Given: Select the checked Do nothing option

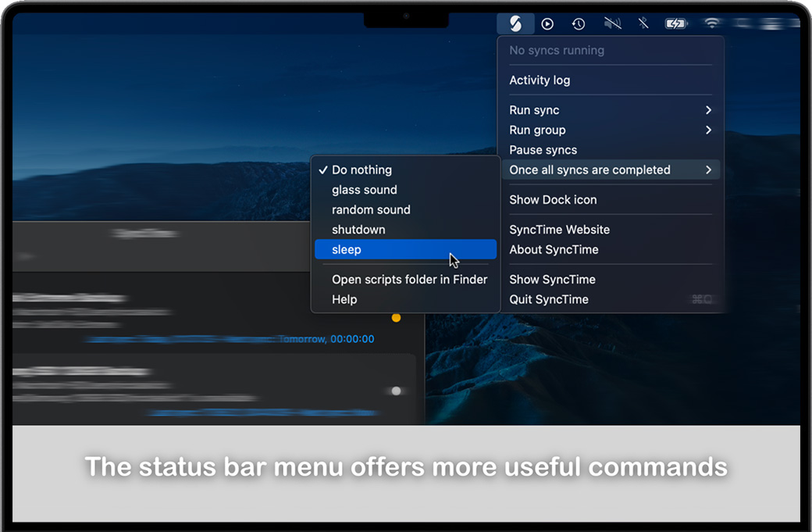Looking at the screenshot, I should (x=361, y=170).
